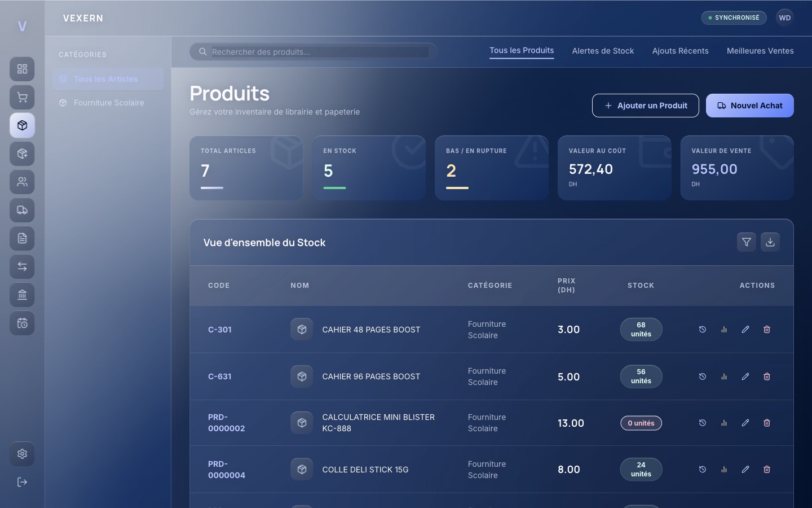Delete CAHIER 96 PAGES BOOST with trash icon
Screen dimensions: 812x508
(767, 376)
